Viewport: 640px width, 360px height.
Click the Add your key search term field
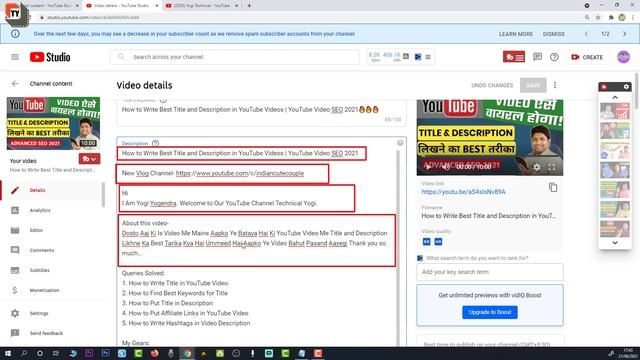490,272
